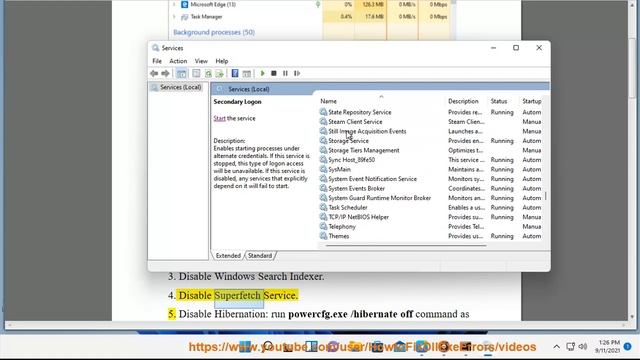Viewport: 640px width, 360px height.
Task: Expand the Microsoft Edge (13) process group
Action: 174,4
